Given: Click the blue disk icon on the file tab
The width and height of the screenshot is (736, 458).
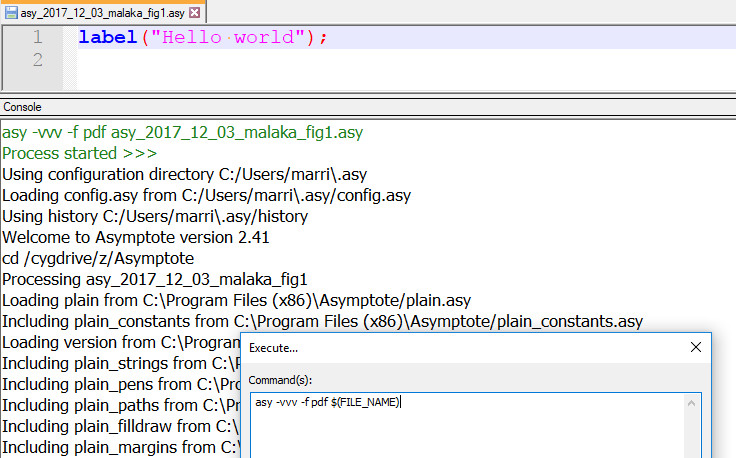Looking at the screenshot, I should coord(10,13).
